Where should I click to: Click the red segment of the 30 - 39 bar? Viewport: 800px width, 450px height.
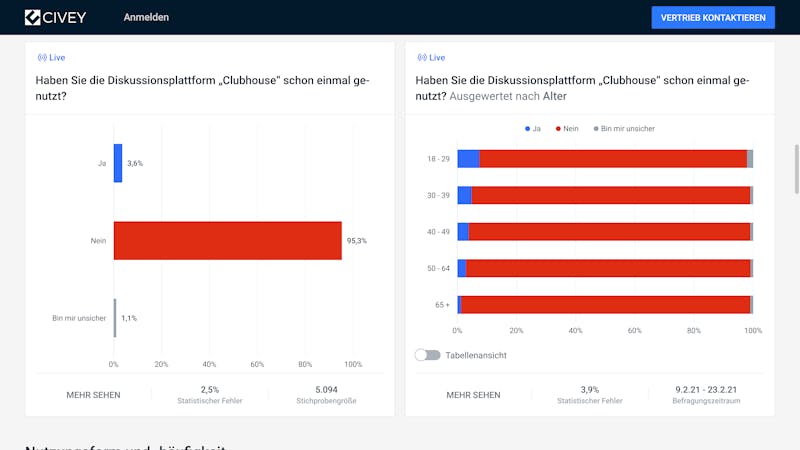point(611,195)
